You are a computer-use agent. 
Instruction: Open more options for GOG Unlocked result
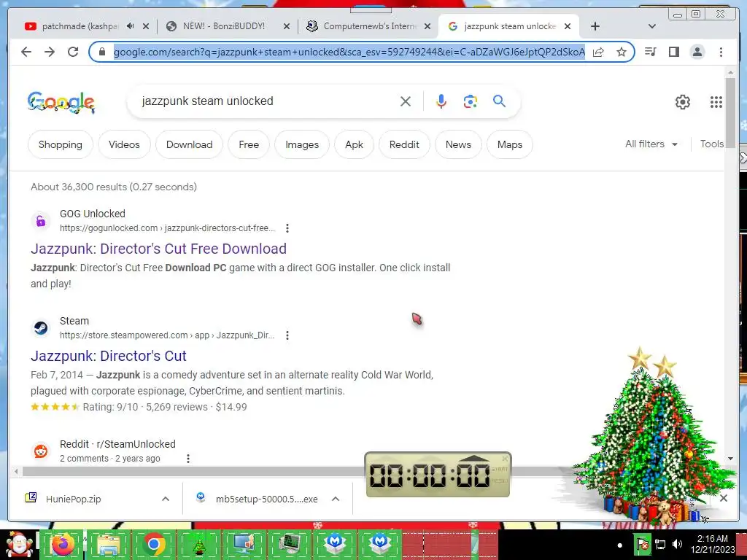287,228
